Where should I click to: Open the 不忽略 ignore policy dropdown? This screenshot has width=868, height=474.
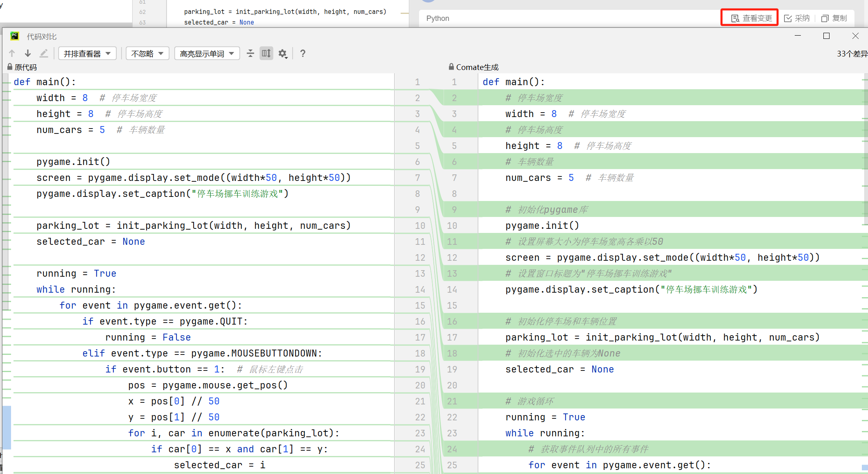(147, 54)
